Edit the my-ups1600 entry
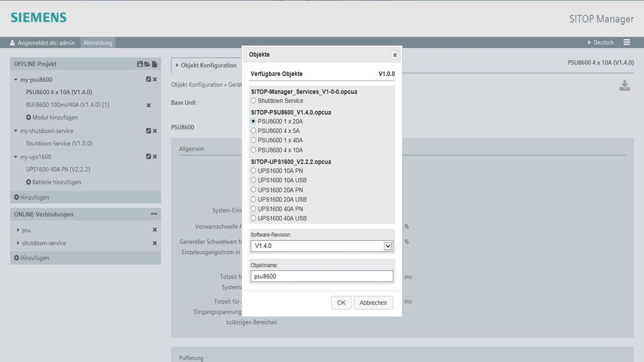The image size is (644, 362). [x=148, y=156]
